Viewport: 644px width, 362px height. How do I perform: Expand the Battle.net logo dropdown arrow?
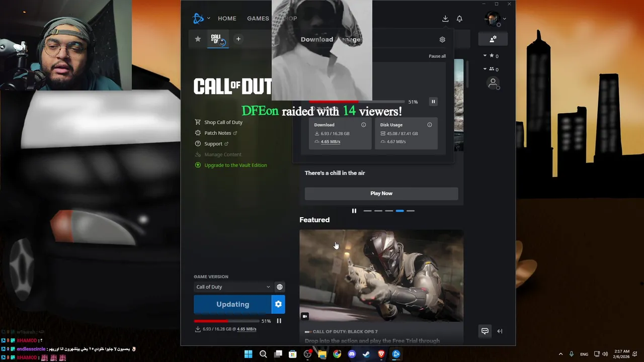[208, 19]
